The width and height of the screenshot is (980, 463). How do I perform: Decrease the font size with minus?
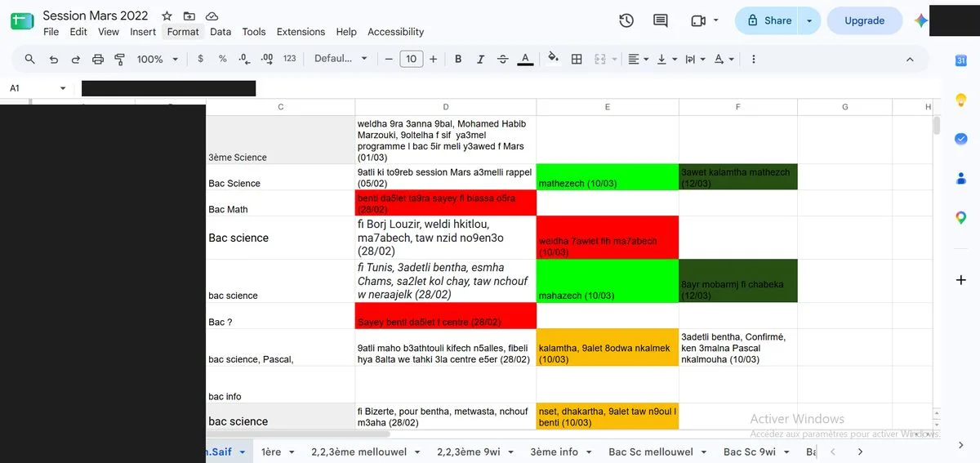389,59
